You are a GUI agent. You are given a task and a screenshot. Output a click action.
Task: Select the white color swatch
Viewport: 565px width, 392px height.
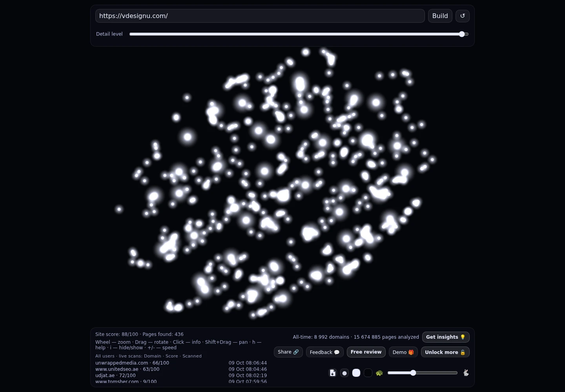pyautogui.click(x=356, y=373)
